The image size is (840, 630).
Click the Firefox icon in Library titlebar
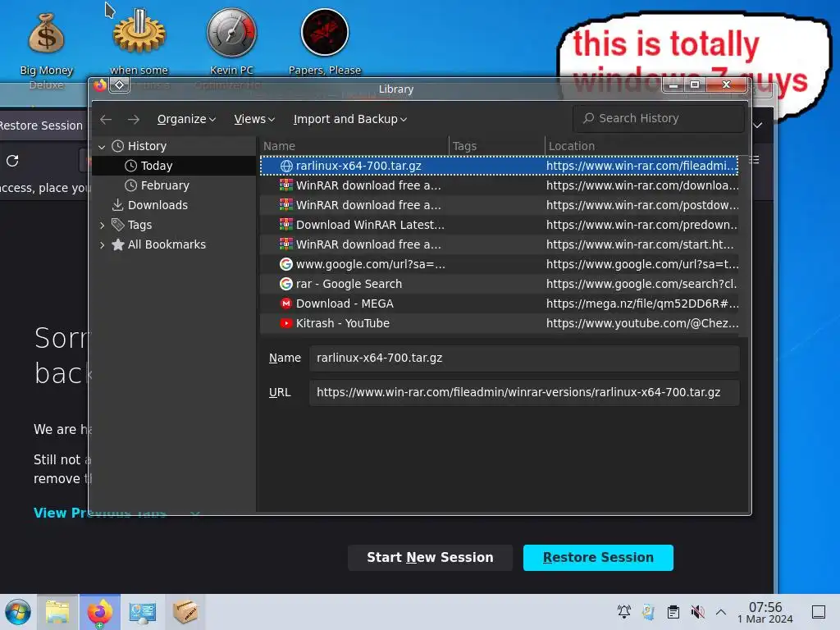click(99, 84)
